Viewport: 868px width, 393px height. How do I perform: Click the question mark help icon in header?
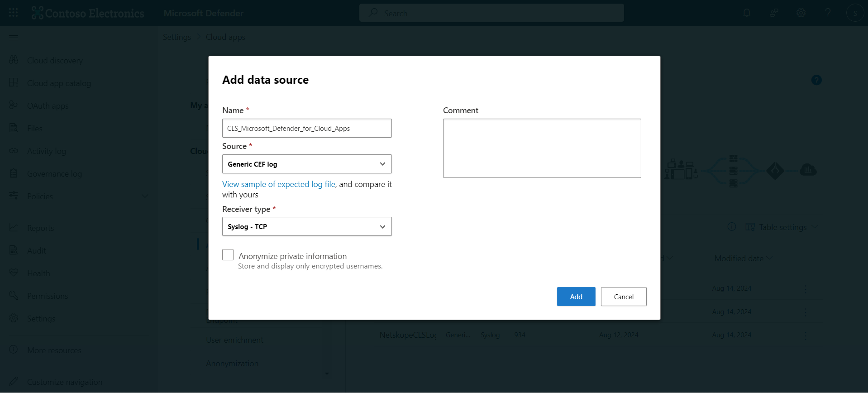point(828,13)
